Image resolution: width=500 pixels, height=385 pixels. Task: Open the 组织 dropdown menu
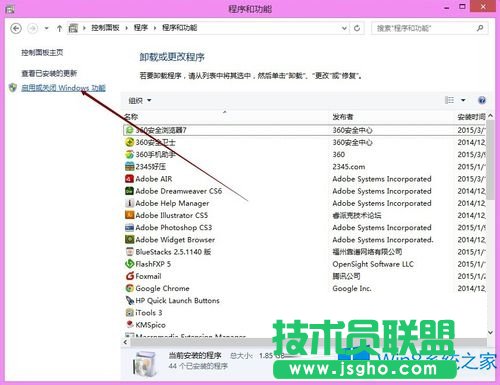[x=140, y=100]
